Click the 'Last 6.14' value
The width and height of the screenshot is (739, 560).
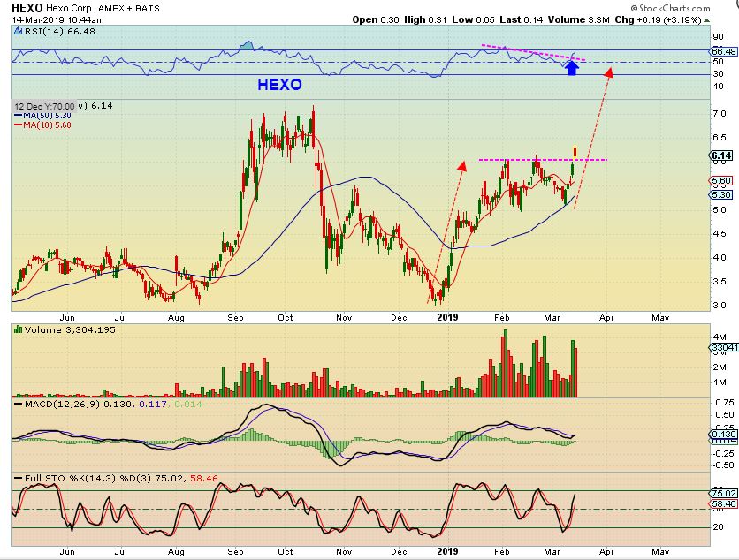[521, 19]
